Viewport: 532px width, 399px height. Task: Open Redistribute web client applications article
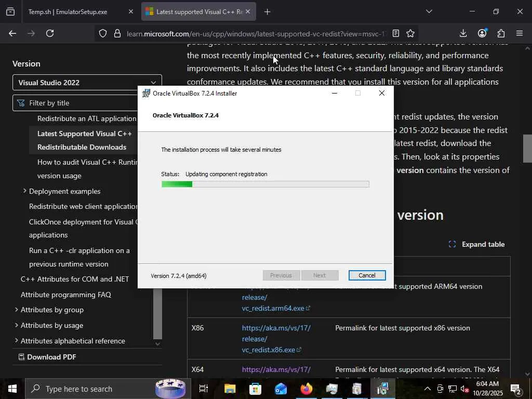click(83, 206)
